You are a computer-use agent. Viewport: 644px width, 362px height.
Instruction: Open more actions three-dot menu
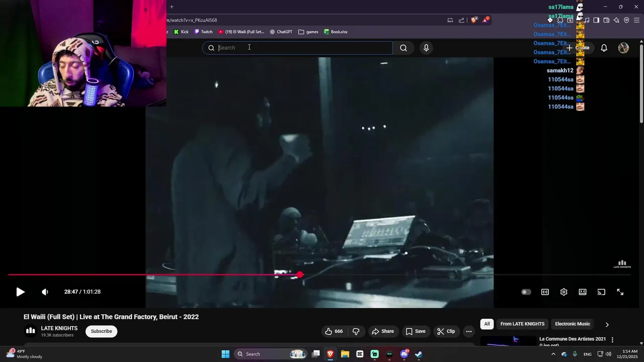[x=469, y=331]
